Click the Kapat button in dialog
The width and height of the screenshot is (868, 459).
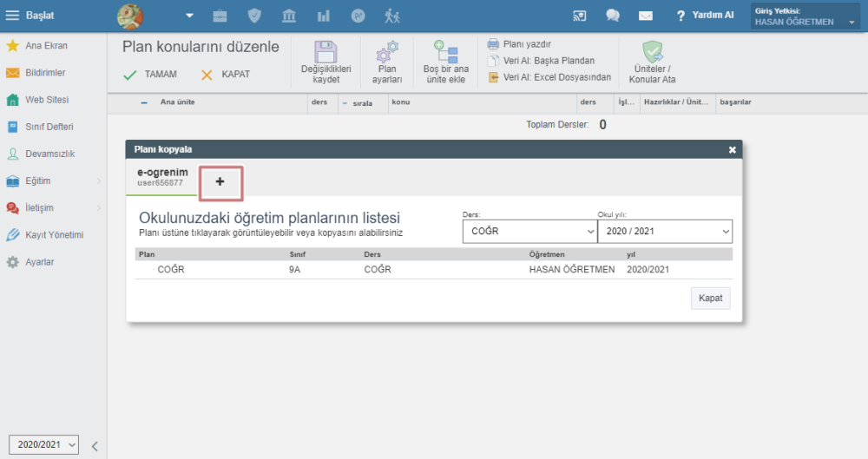710,298
